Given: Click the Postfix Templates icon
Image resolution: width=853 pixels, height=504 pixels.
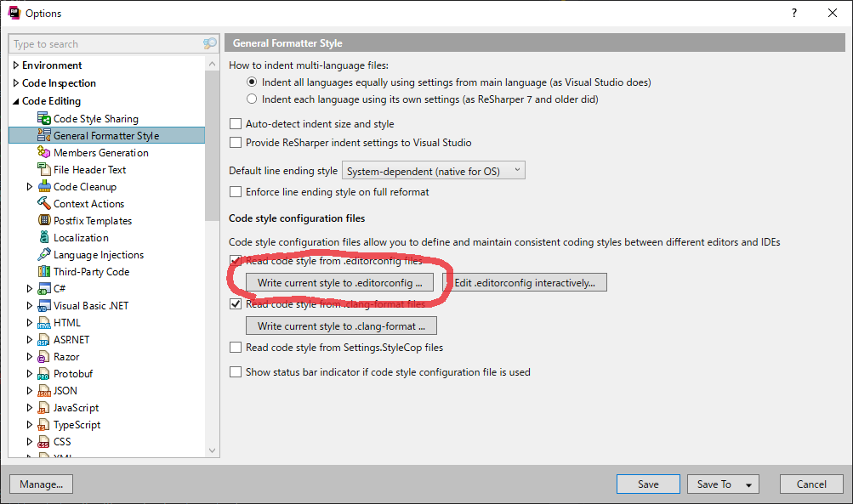Looking at the screenshot, I should (x=44, y=220).
